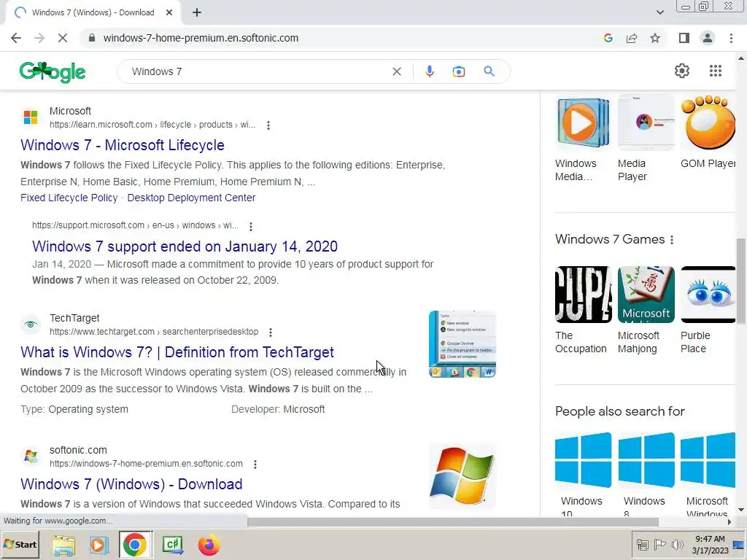Screen dimensions: 747x560
Task: Toggle the browser side panel
Action: 684,38
